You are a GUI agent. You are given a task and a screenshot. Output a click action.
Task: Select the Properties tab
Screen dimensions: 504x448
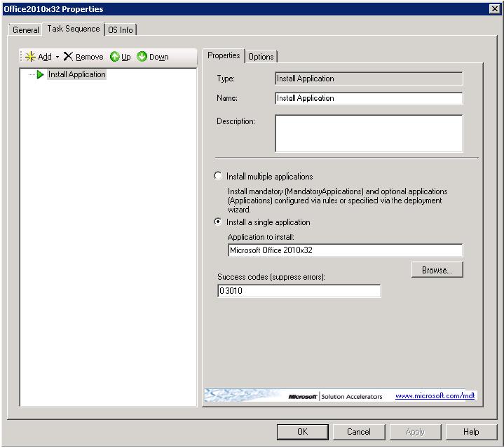[224, 55]
